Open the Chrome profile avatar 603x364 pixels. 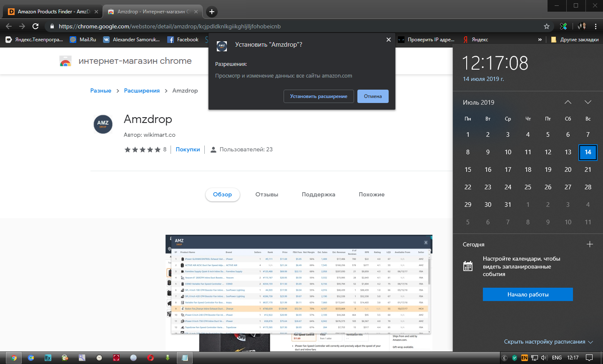click(582, 26)
